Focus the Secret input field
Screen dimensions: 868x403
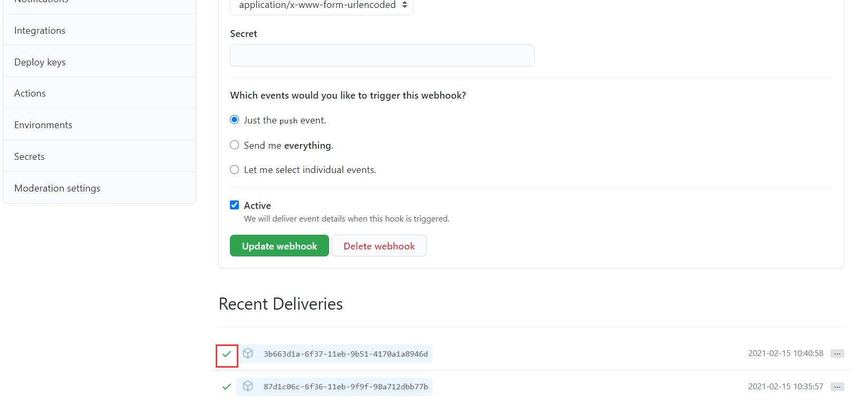click(x=382, y=55)
